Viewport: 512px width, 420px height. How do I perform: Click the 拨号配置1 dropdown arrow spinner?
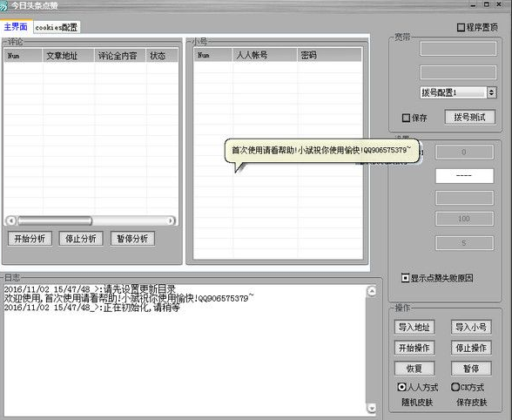pyautogui.click(x=491, y=92)
